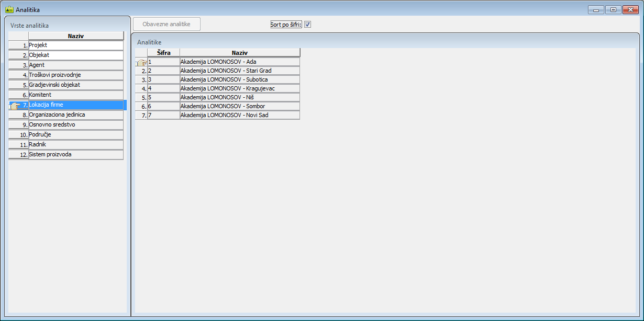The image size is (644, 321).
Task: Click the Analitika window title icon
Action: click(x=9, y=9)
